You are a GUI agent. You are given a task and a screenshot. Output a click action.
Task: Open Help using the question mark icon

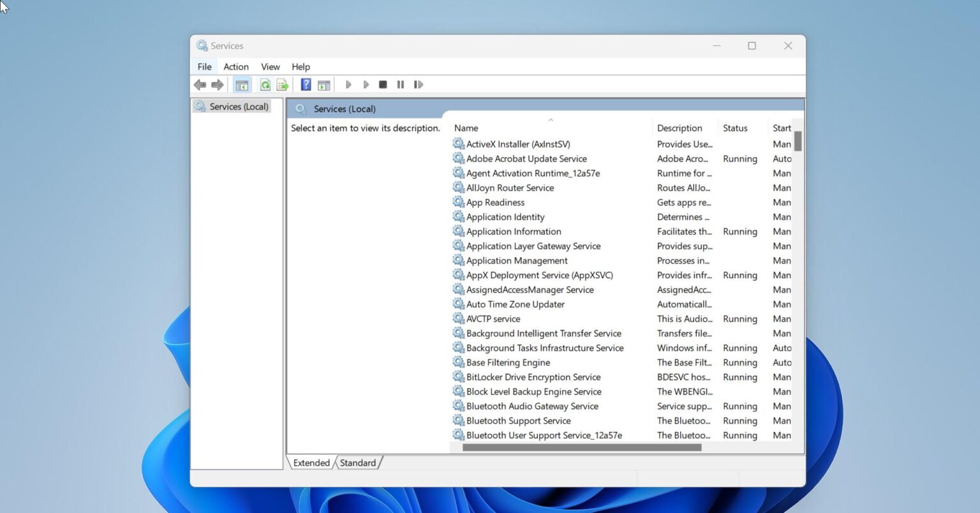pos(306,84)
